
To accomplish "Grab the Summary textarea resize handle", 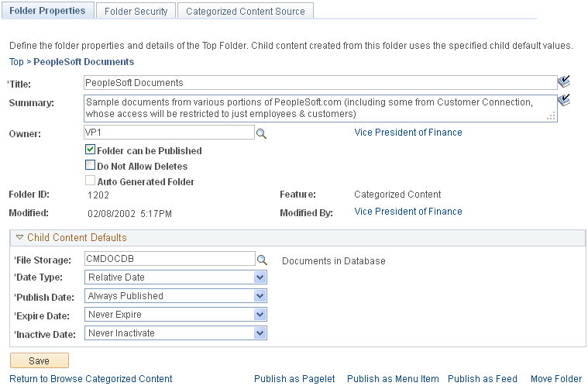I will coord(552,117).
